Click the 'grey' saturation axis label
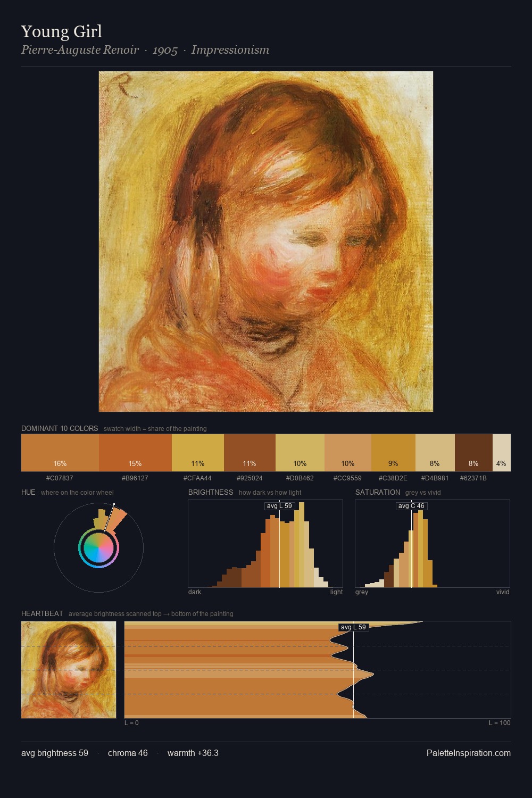 362,592
